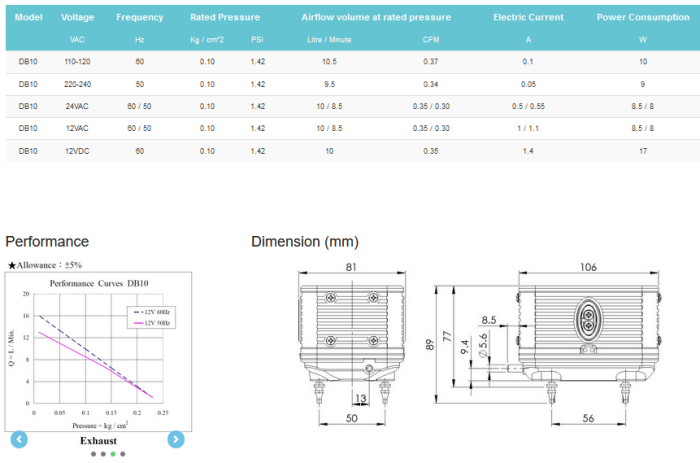Click the Dimension (mm) section heading
Image resolution: width=700 pixels, height=463 pixels.
(304, 242)
